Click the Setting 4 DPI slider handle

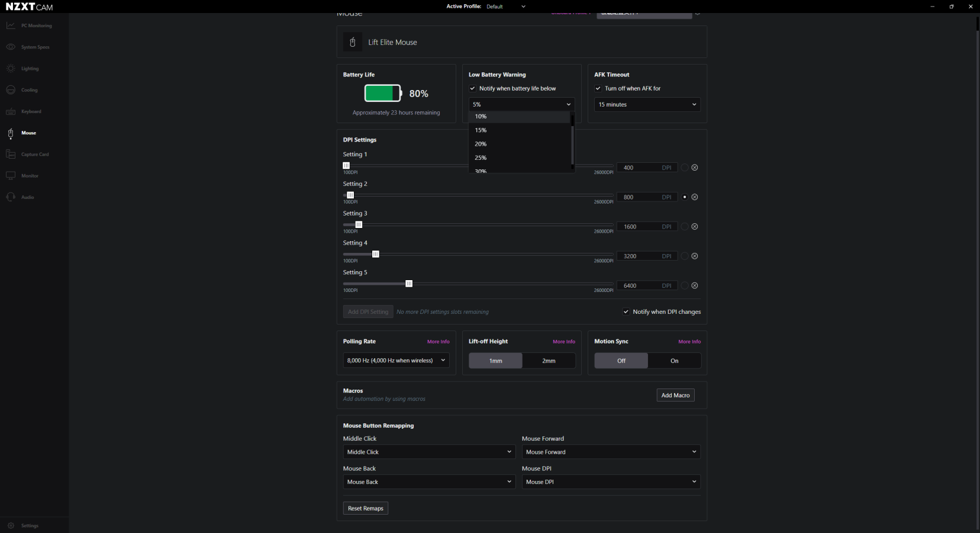(x=376, y=254)
